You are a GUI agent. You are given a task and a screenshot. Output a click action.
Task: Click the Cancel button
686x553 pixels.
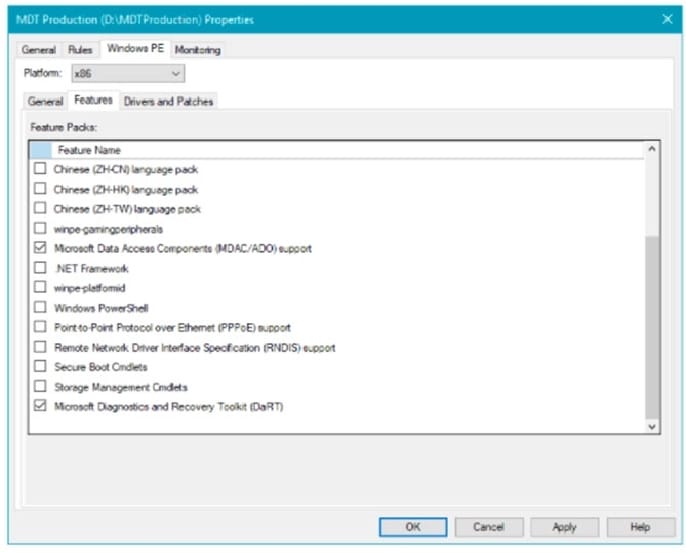(489, 527)
